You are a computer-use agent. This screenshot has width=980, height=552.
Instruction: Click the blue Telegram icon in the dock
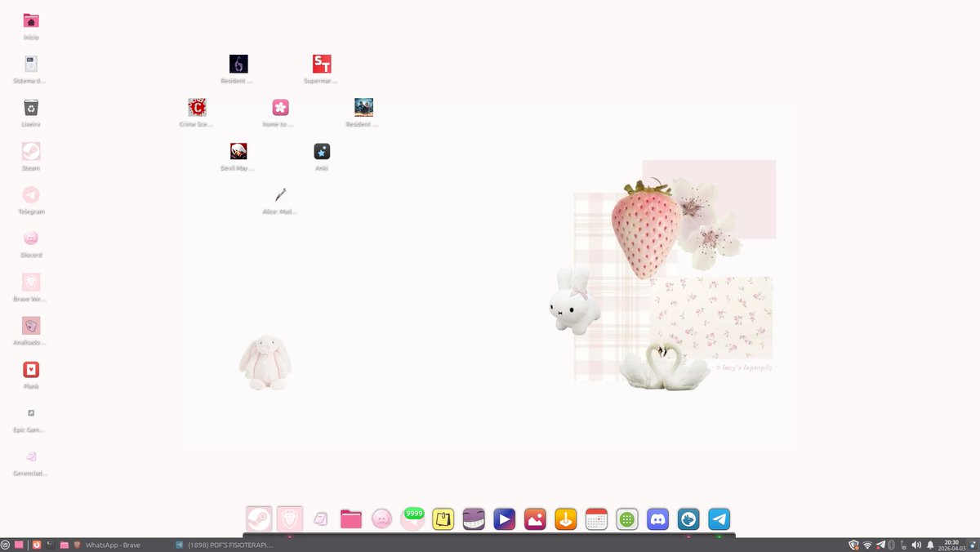coord(719,519)
